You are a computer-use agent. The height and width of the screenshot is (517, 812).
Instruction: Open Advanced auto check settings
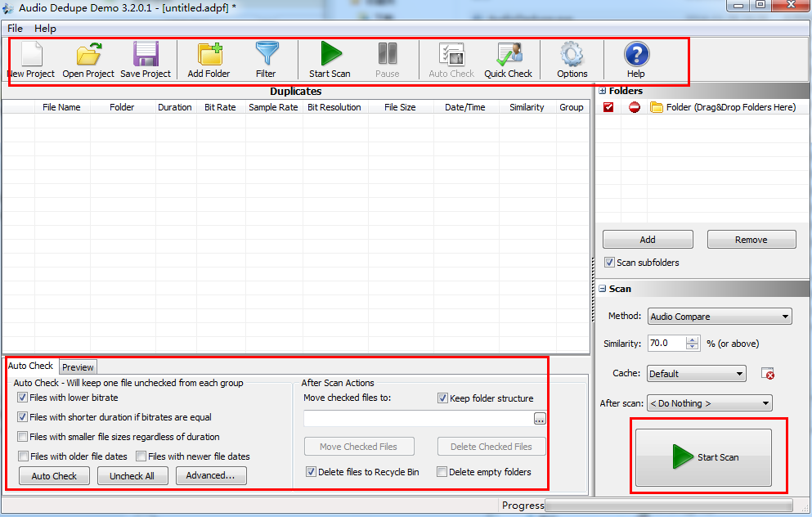pos(211,475)
